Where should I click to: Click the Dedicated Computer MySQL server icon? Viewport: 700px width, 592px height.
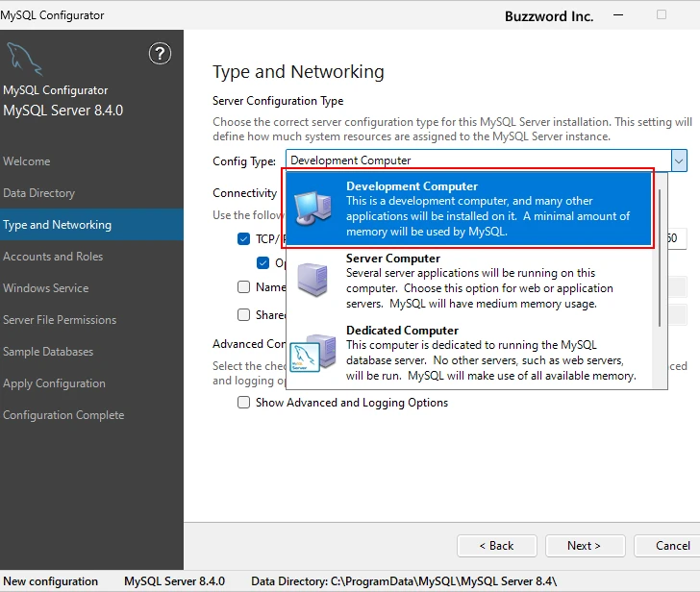[x=312, y=353]
